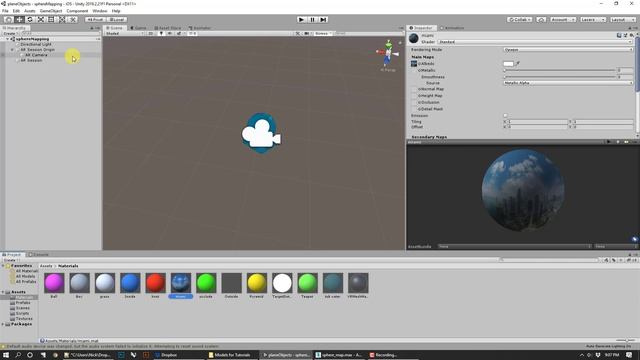Click the Albedo texture thumbnail slot

tap(414, 63)
